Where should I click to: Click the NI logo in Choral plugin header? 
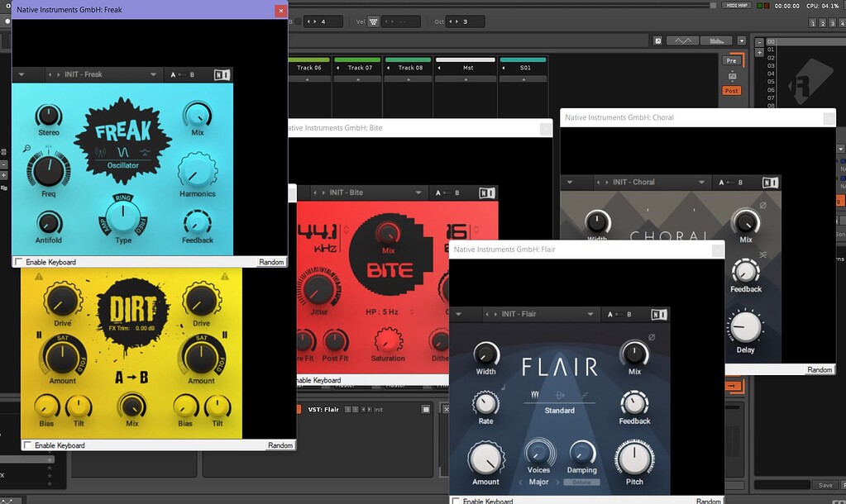click(769, 183)
